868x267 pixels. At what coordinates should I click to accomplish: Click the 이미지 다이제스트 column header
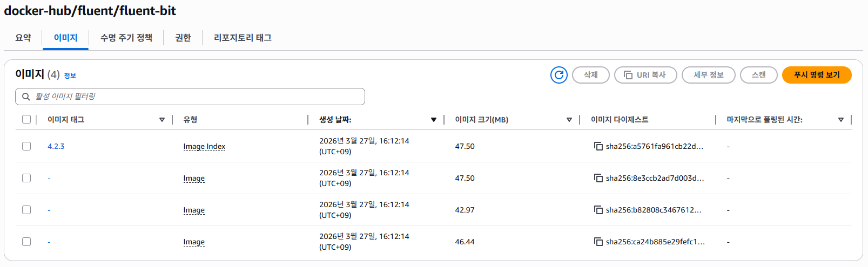pyautogui.click(x=620, y=120)
